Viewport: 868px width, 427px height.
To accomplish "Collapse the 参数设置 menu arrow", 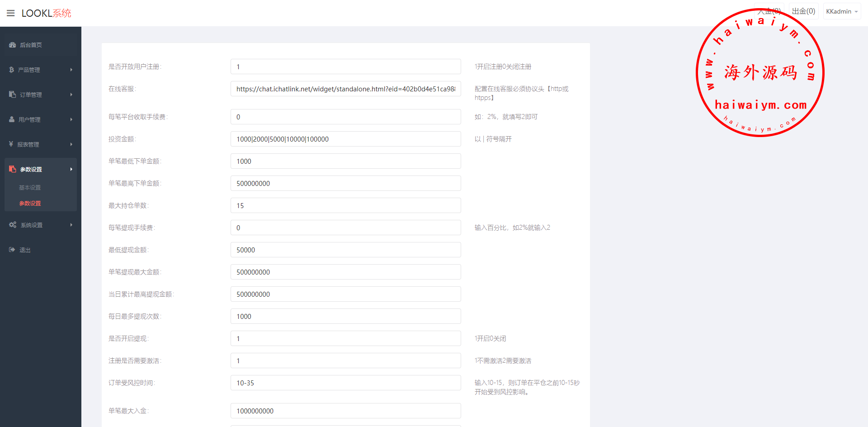I will click(71, 169).
